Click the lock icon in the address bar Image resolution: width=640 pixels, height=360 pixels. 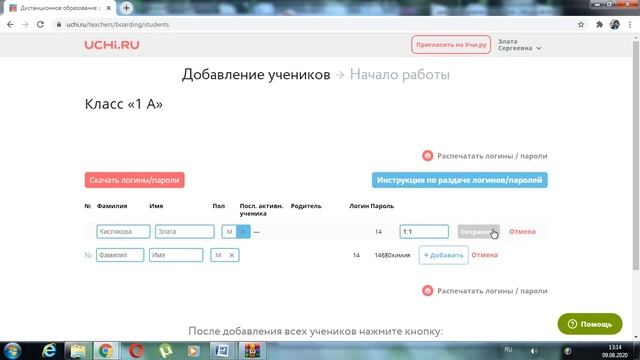click(59, 24)
